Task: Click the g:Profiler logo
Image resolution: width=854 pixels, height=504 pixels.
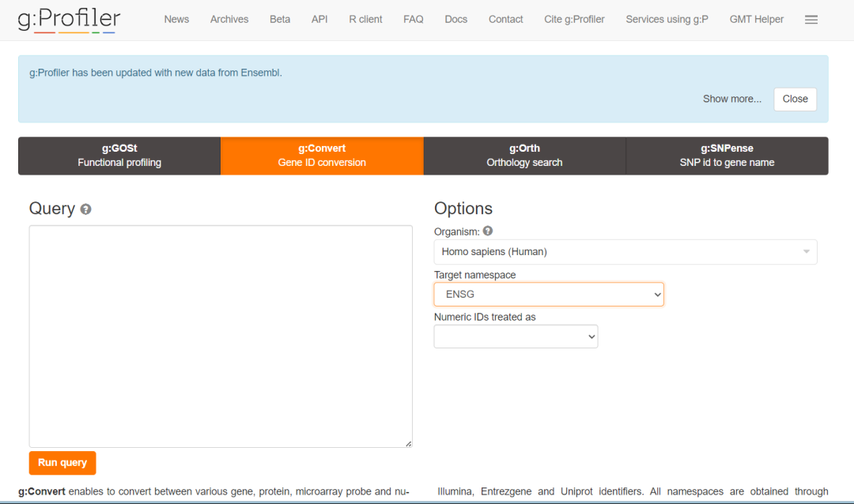Action: [x=69, y=20]
